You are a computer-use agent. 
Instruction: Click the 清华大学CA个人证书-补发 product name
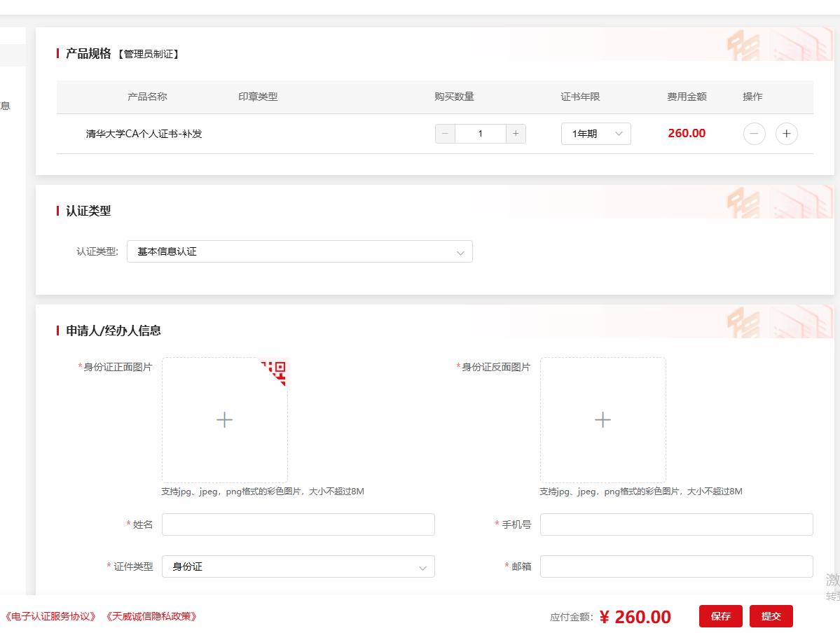(x=144, y=134)
